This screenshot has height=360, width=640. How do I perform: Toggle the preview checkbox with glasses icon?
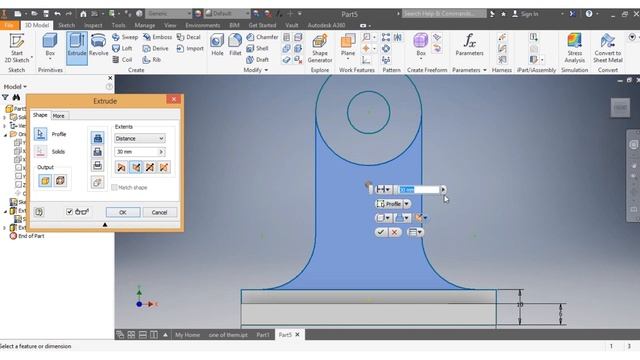tap(69, 212)
